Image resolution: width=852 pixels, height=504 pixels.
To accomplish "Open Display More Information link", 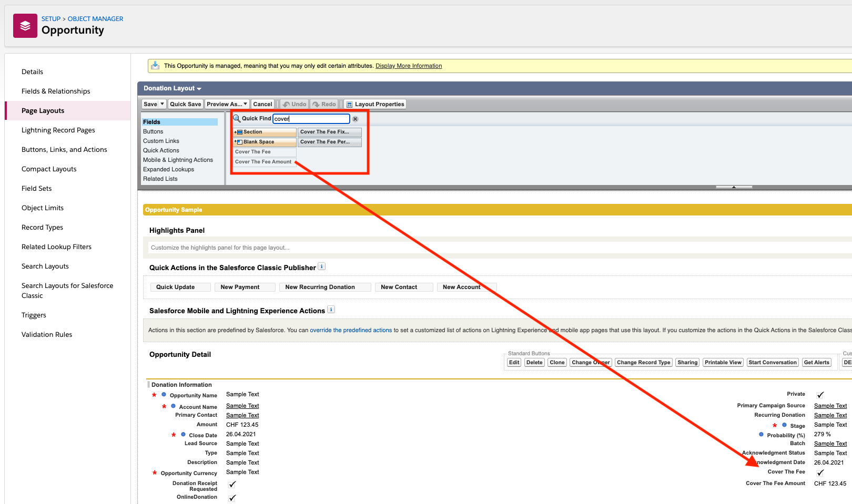I will click(x=409, y=66).
